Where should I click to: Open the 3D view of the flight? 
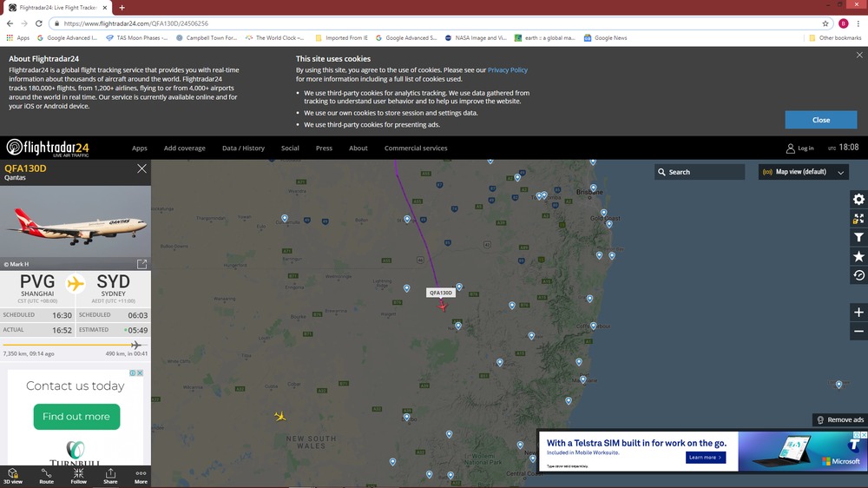coord(13,476)
